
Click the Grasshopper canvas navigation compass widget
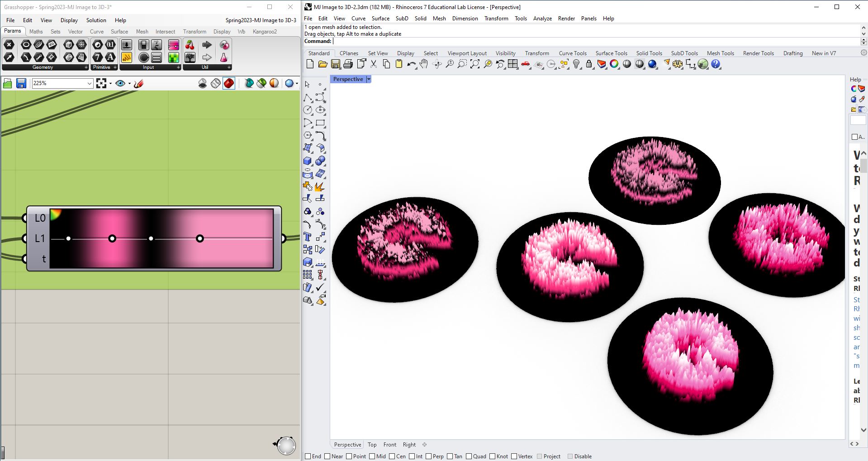pos(285,445)
